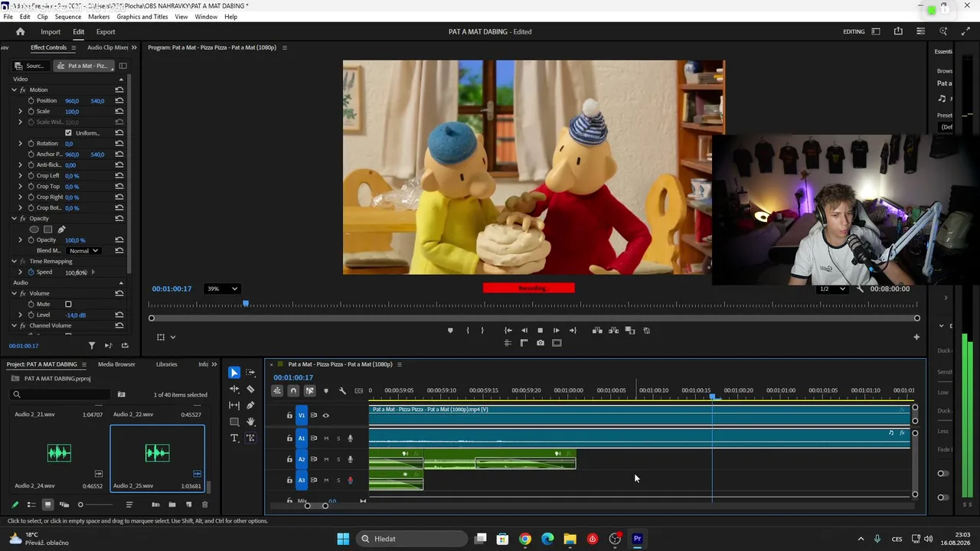980x551 pixels.
Task: Expand the Rotation property
Action: (x=21, y=143)
